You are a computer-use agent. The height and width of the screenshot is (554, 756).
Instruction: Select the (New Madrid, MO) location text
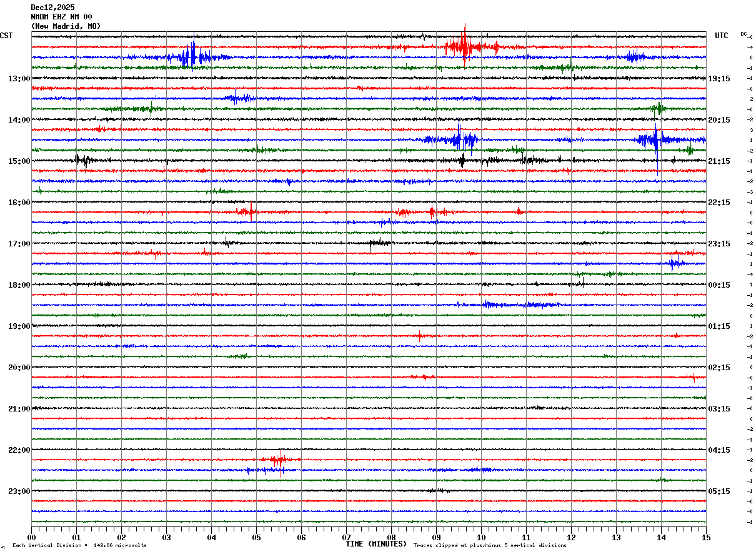click(66, 26)
